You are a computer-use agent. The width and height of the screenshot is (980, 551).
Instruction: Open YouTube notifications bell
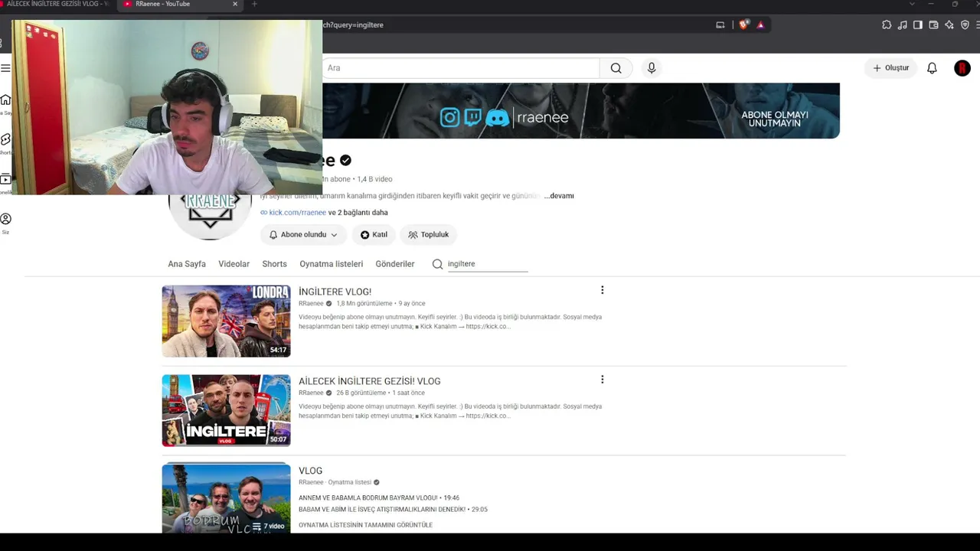pos(932,68)
